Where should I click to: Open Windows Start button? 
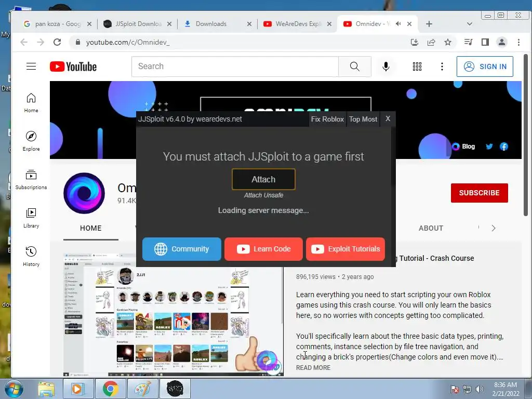(14, 389)
